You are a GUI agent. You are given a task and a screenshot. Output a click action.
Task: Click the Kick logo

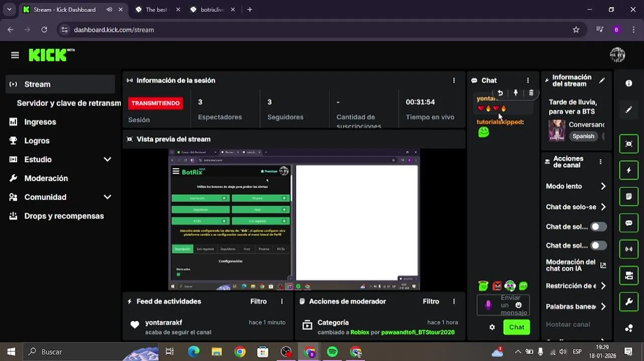point(51,55)
